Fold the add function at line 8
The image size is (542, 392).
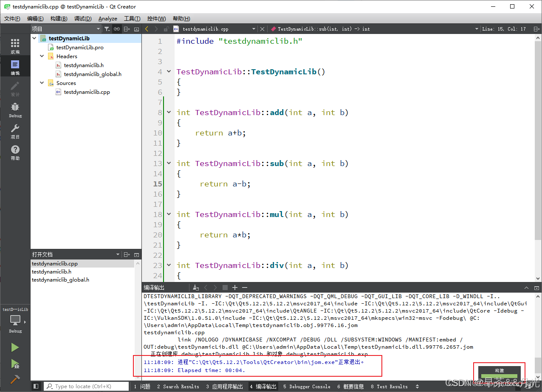[x=169, y=113]
